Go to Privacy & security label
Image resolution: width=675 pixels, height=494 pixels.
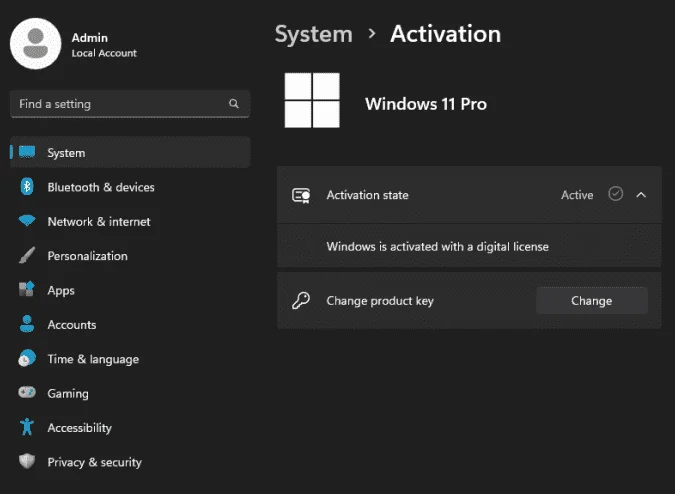(94, 462)
